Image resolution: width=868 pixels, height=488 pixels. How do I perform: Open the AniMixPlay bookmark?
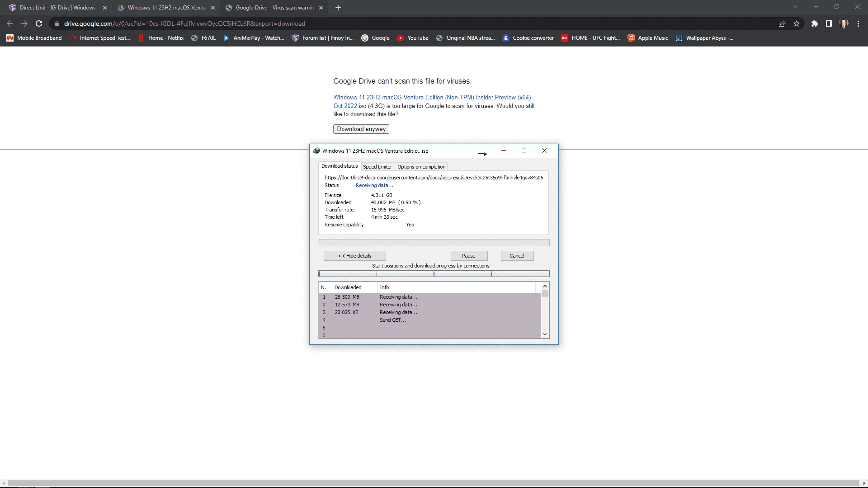coord(254,38)
